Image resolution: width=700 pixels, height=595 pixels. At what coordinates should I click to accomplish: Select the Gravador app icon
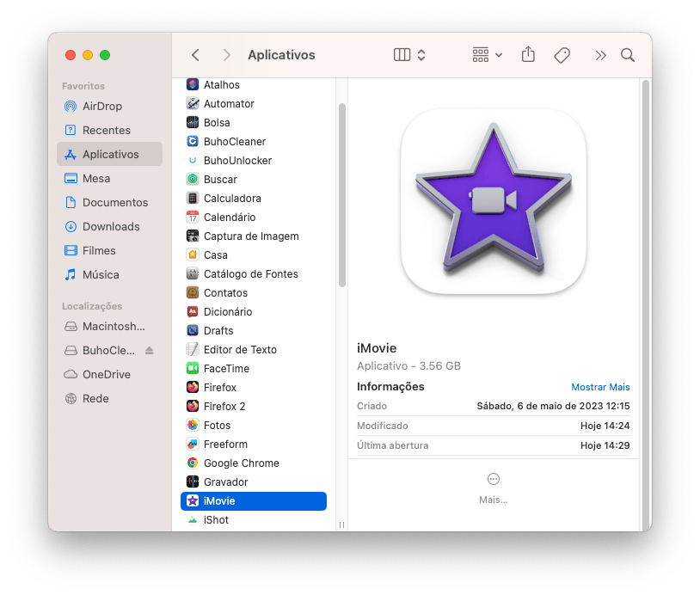click(x=193, y=482)
